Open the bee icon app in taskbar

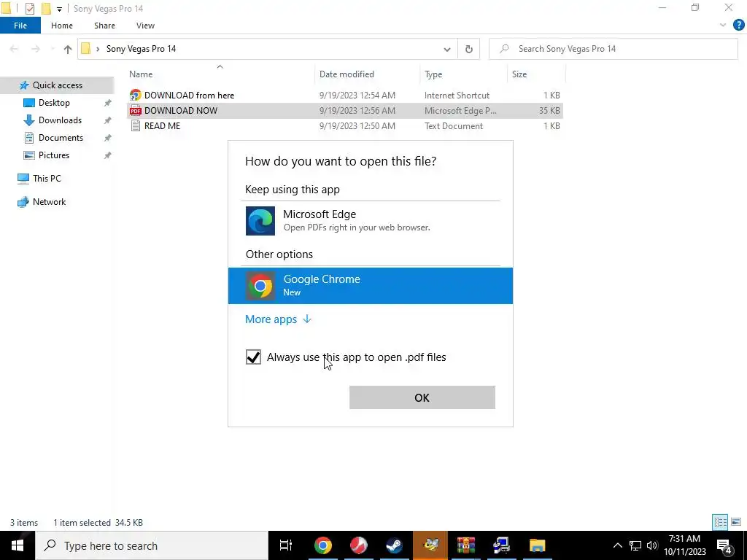click(x=430, y=545)
